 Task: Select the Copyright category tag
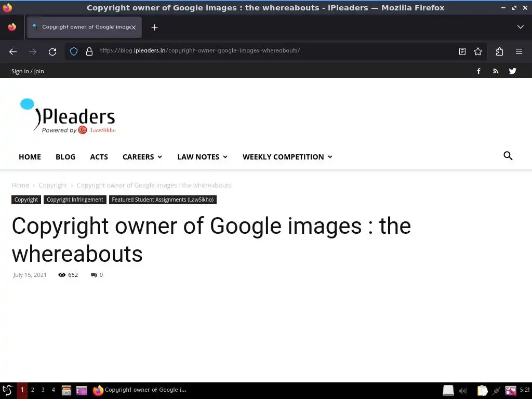[26, 199]
